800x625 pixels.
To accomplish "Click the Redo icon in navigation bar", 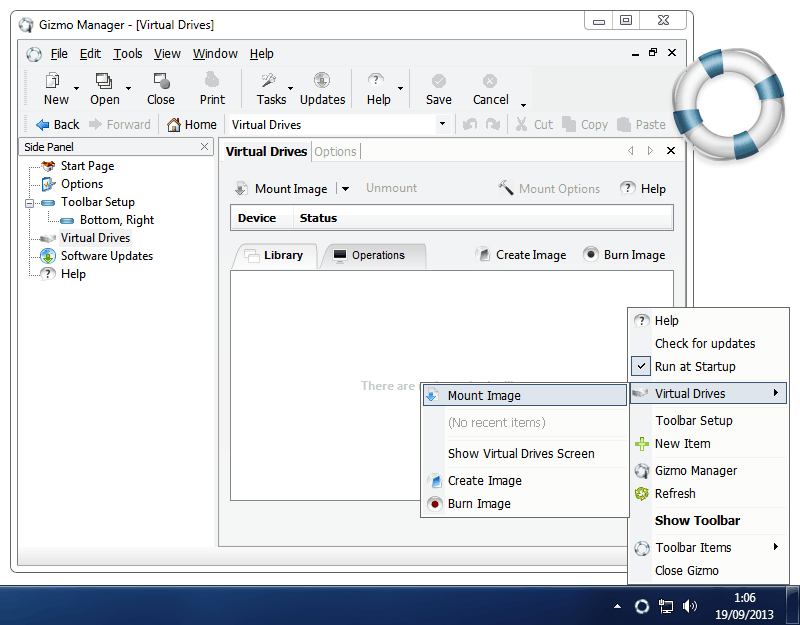I will pos(492,124).
